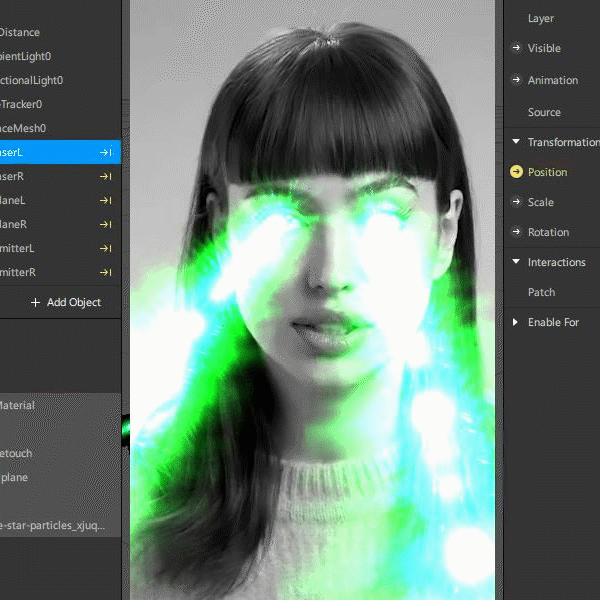The width and height of the screenshot is (600, 600).
Task: Click the Animation property label
Action: (x=553, y=80)
